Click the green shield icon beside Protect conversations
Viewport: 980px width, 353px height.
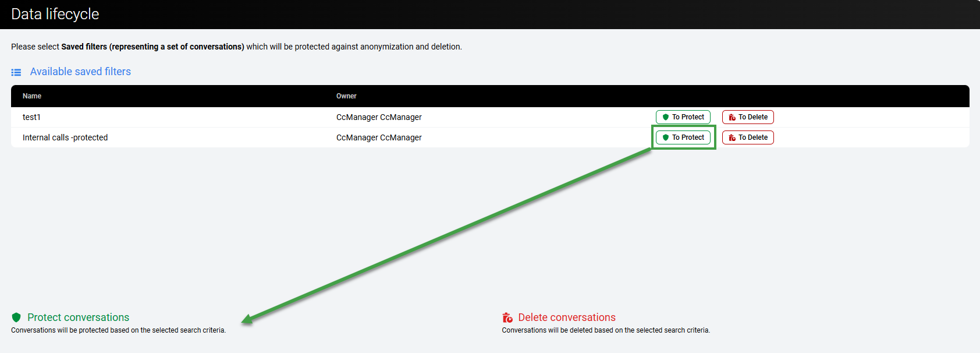(16, 317)
